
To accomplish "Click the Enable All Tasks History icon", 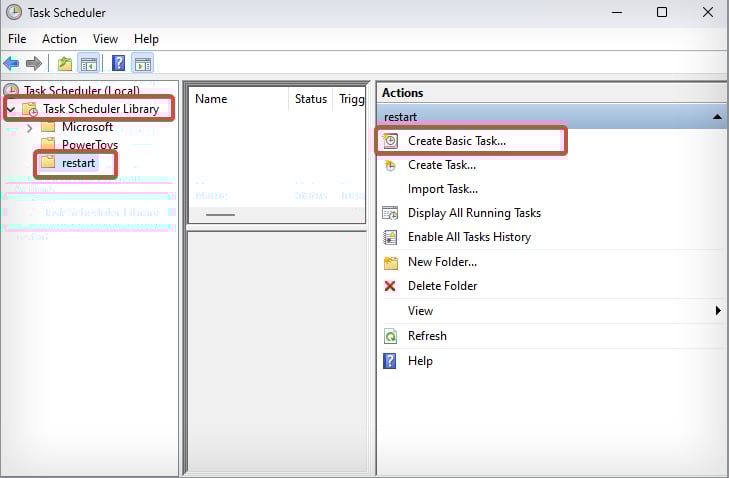I will (390, 237).
